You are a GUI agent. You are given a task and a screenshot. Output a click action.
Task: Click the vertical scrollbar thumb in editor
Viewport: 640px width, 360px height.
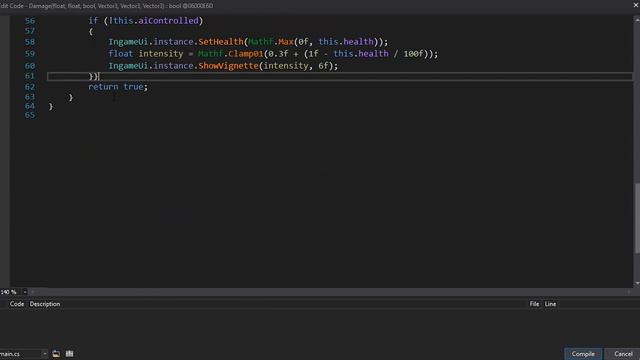637,218
